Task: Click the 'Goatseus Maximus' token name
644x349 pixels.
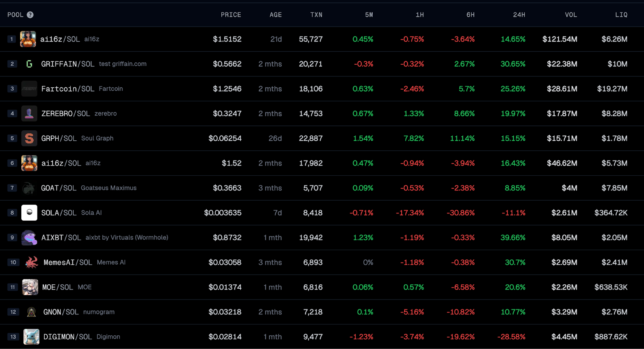Action: coord(109,188)
